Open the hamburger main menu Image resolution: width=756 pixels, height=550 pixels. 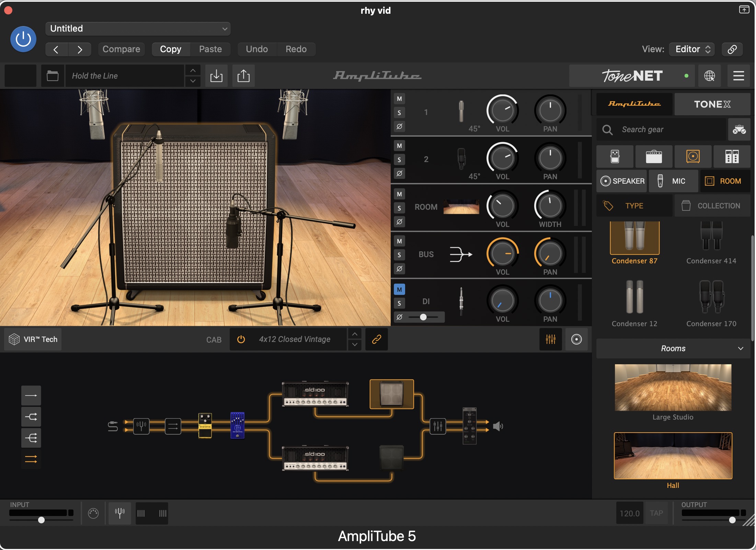[x=738, y=76]
